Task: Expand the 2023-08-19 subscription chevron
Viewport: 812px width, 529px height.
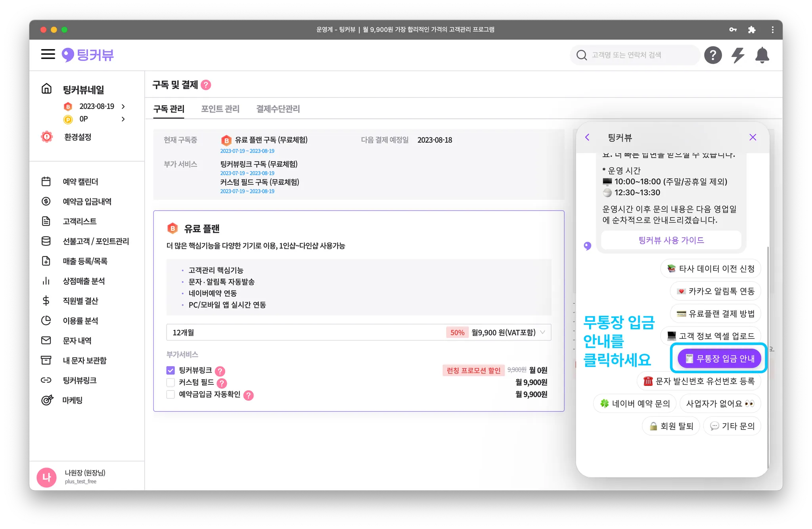Action: click(123, 107)
